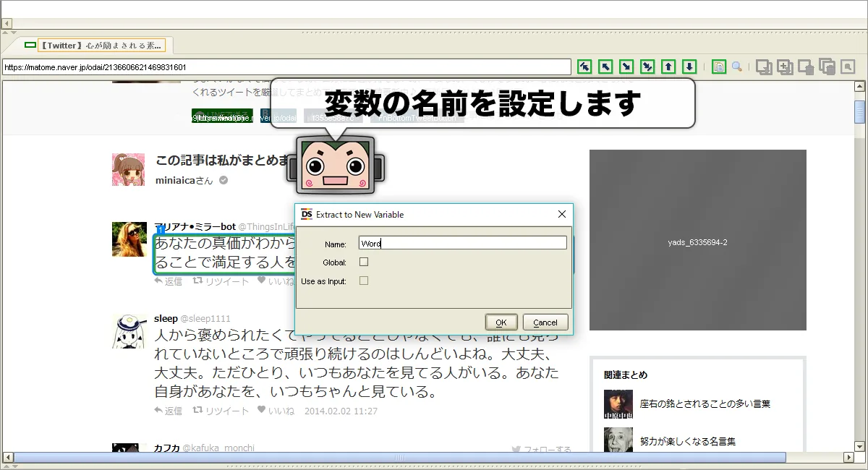Screen dimensions: 868x470
Task: Click the gray window icon with plus
Action: pyautogui.click(x=785, y=67)
